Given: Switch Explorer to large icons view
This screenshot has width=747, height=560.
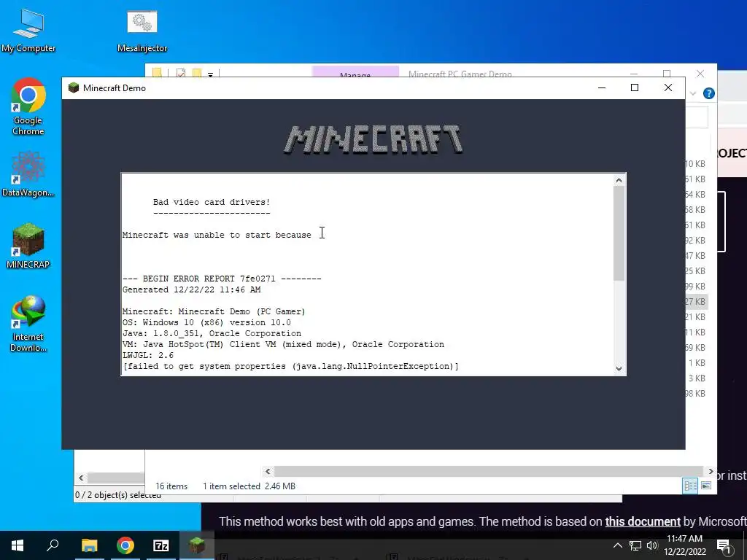Looking at the screenshot, I should pyautogui.click(x=706, y=486).
